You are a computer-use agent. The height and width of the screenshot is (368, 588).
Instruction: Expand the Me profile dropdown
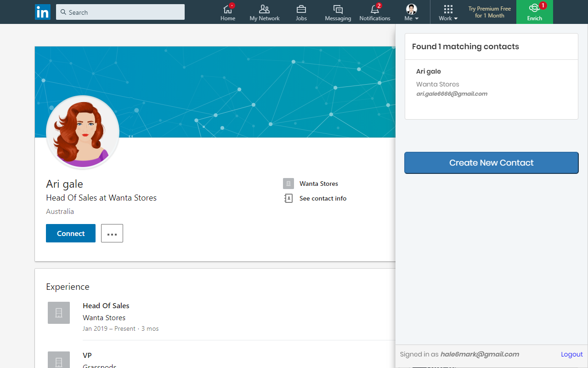[411, 12]
